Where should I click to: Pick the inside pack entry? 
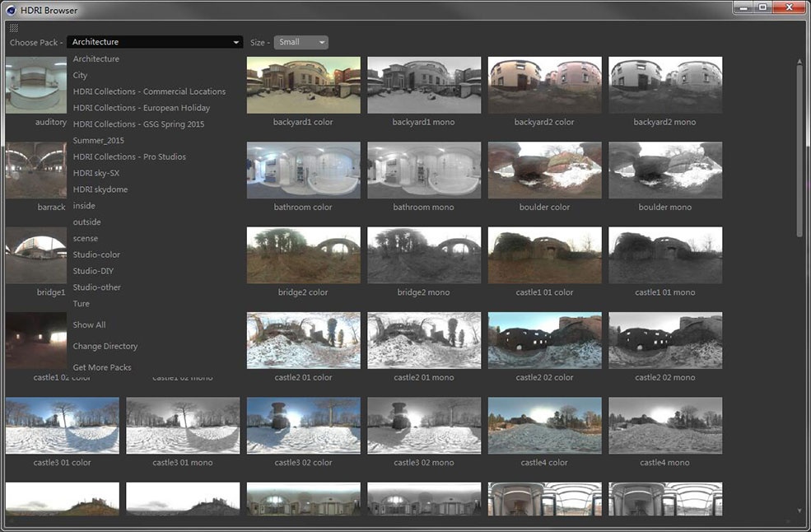tap(84, 205)
